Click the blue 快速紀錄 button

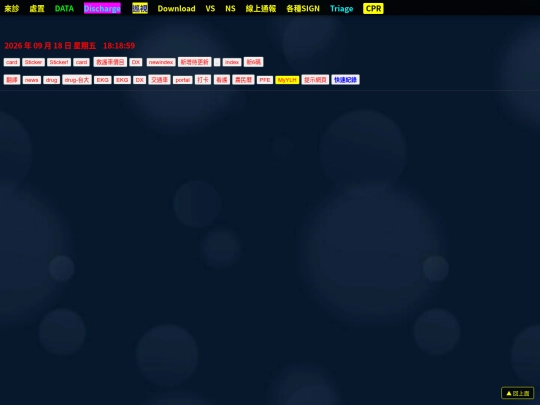point(345,80)
